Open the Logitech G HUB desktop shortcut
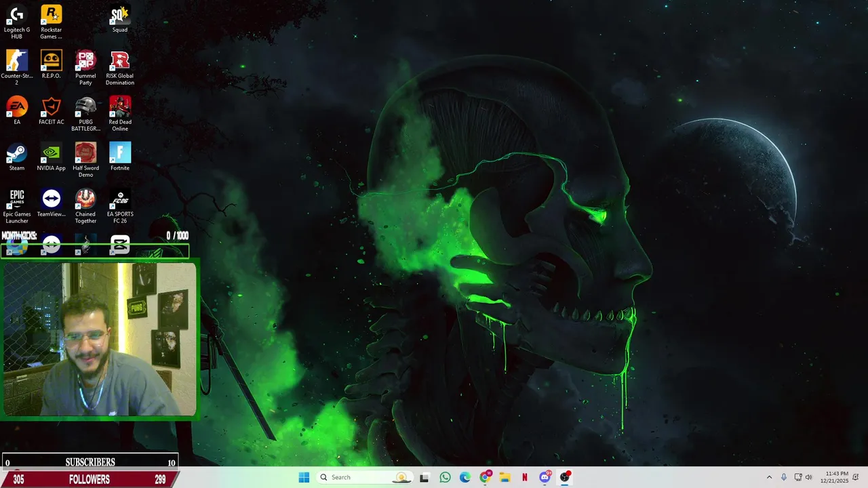Image resolution: width=868 pixels, height=488 pixels. (x=17, y=22)
